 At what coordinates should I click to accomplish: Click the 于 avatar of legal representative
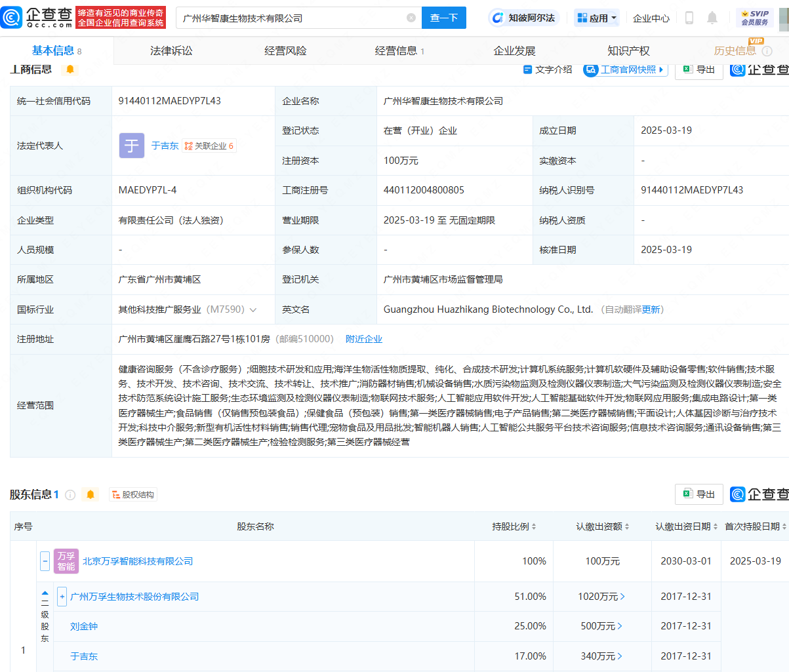(x=132, y=146)
